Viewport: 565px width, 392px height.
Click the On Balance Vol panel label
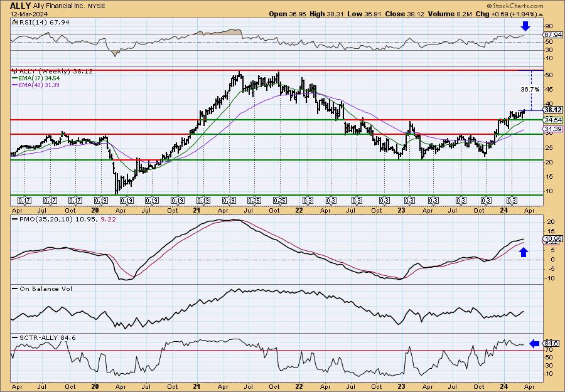click(x=45, y=289)
